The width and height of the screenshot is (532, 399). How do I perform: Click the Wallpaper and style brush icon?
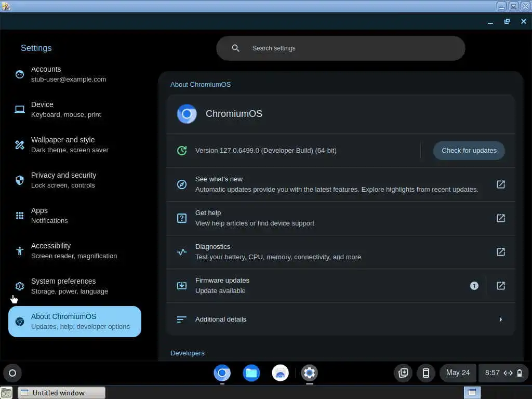[20, 145]
